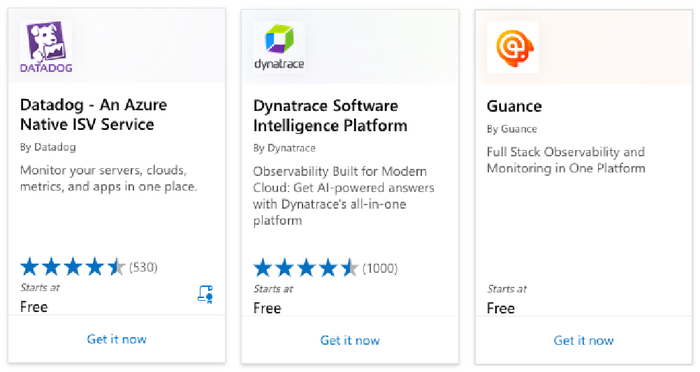Image resolution: width=700 pixels, height=372 pixels.
Task: Click the Free price on Datadog card
Action: 34,307
